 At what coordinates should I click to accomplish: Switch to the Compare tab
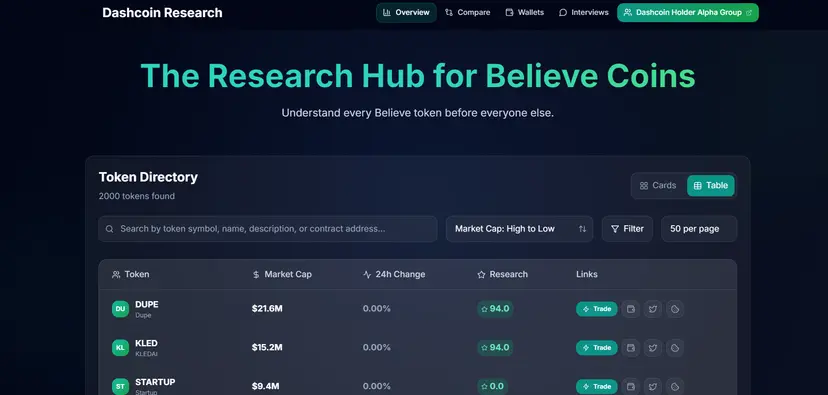point(467,13)
